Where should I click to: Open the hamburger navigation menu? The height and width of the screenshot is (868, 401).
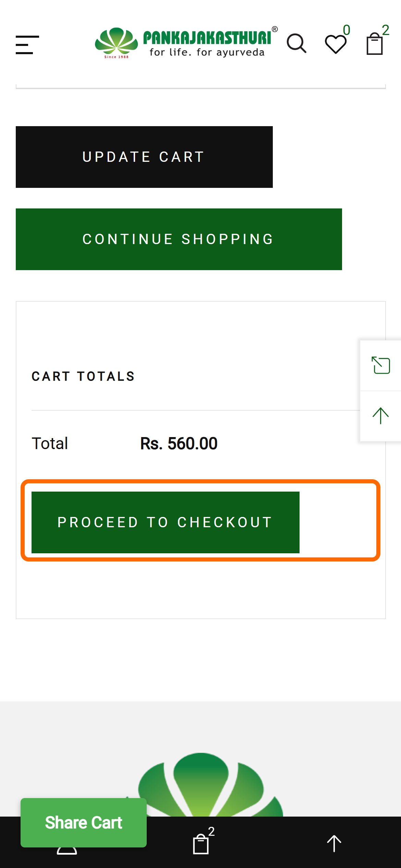click(27, 45)
